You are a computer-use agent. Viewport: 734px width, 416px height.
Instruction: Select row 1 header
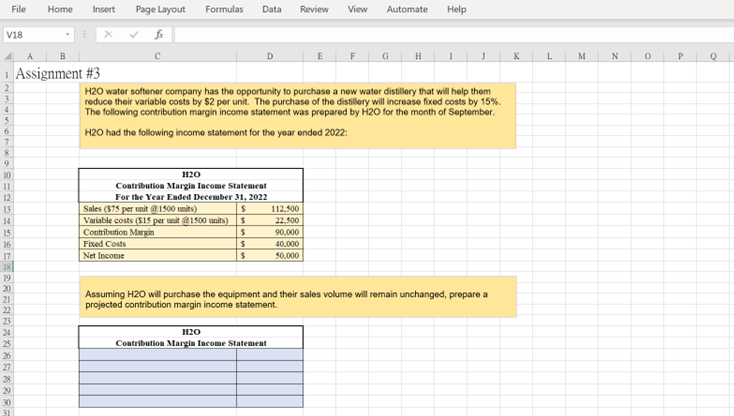[7, 74]
